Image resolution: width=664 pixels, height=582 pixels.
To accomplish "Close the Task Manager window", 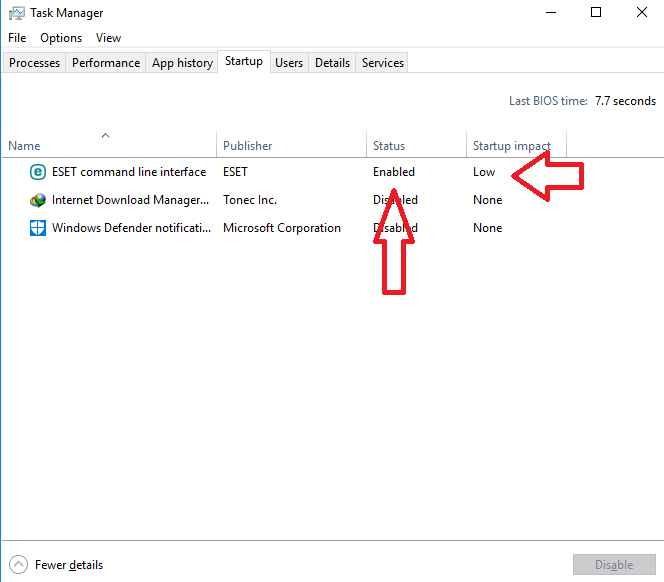I will click(x=642, y=12).
